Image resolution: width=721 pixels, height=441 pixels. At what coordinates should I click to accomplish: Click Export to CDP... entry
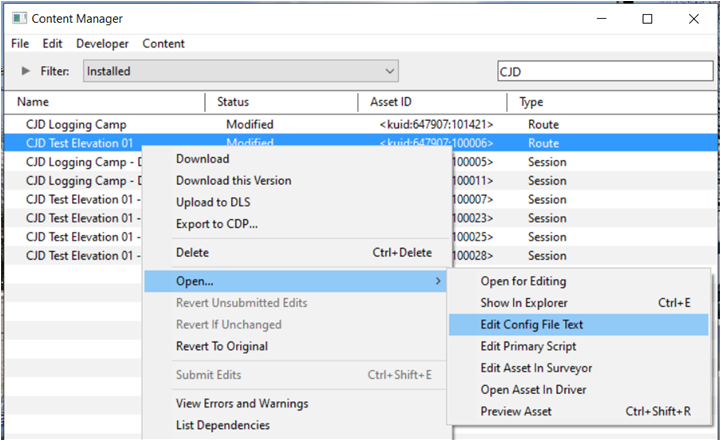[217, 224]
